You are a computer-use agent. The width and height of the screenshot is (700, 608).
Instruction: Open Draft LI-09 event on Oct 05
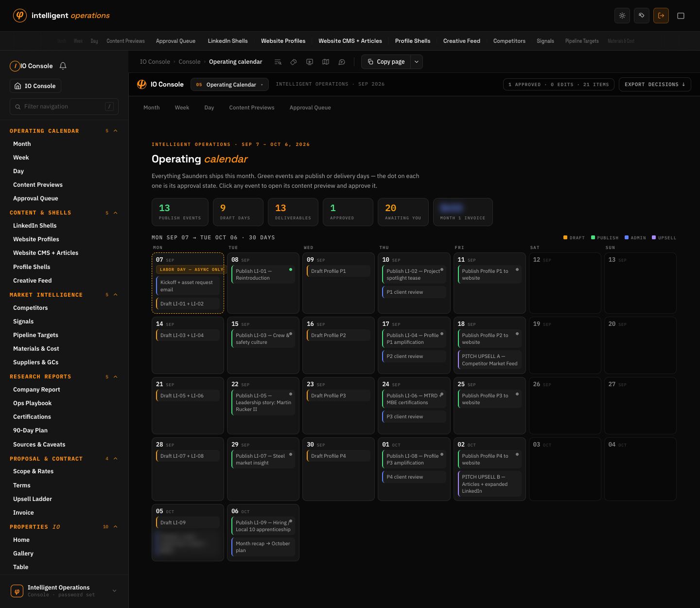pos(188,523)
